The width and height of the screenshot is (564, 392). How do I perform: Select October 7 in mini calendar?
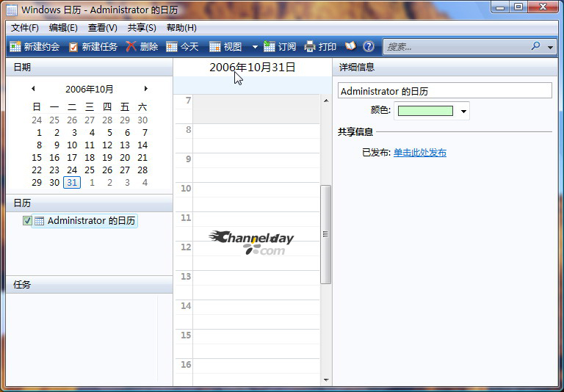point(145,133)
